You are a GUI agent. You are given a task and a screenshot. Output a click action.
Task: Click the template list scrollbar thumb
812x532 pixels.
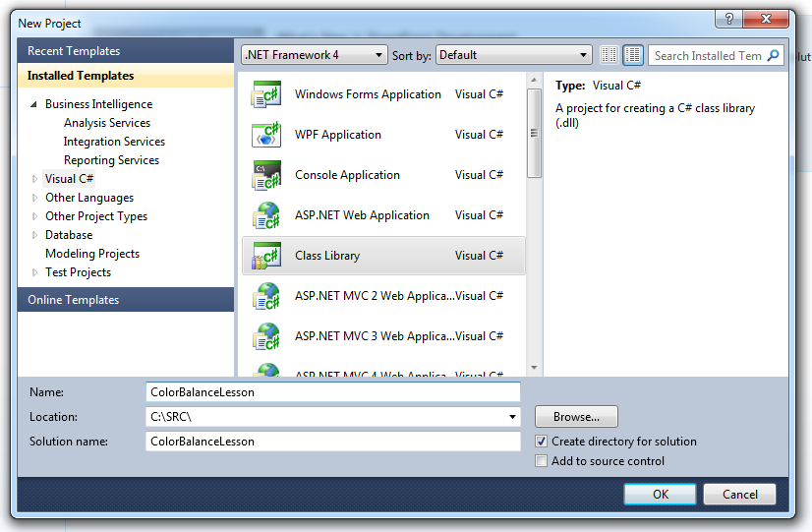coord(534,133)
